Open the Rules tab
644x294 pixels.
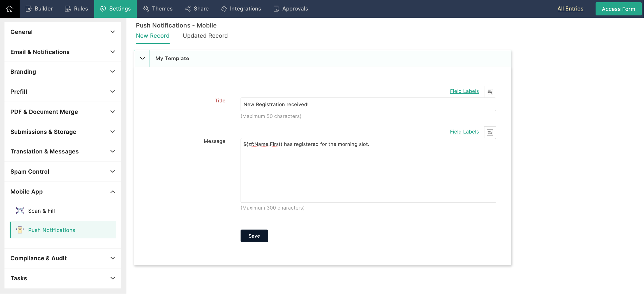click(x=77, y=9)
